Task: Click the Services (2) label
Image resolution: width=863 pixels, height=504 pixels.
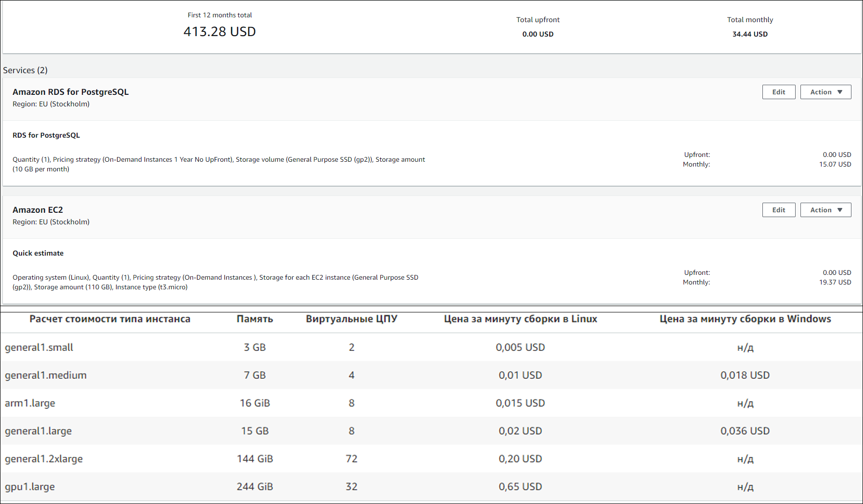Action: click(x=25, y=70)
